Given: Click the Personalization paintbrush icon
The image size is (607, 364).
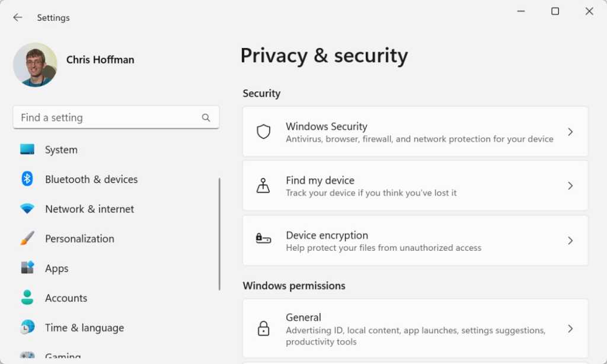Looking at the screenshot, I should click(27, 238).
